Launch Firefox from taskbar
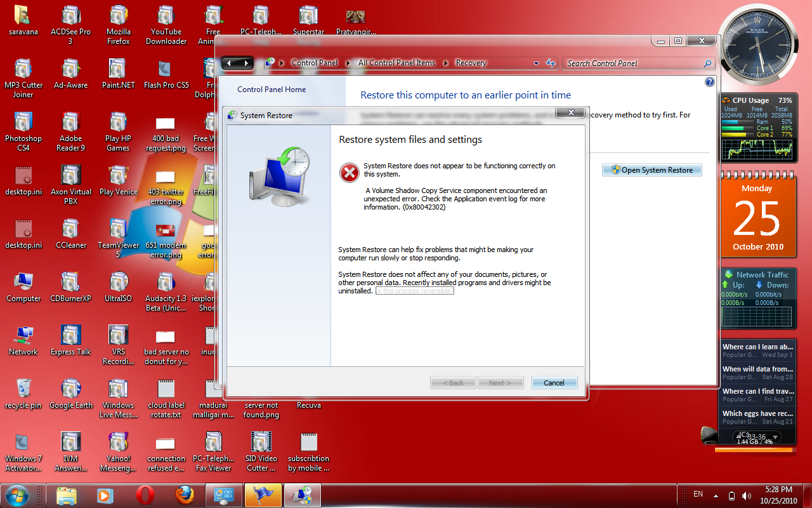The image size is (812, 508). click(x=185, y=495)
